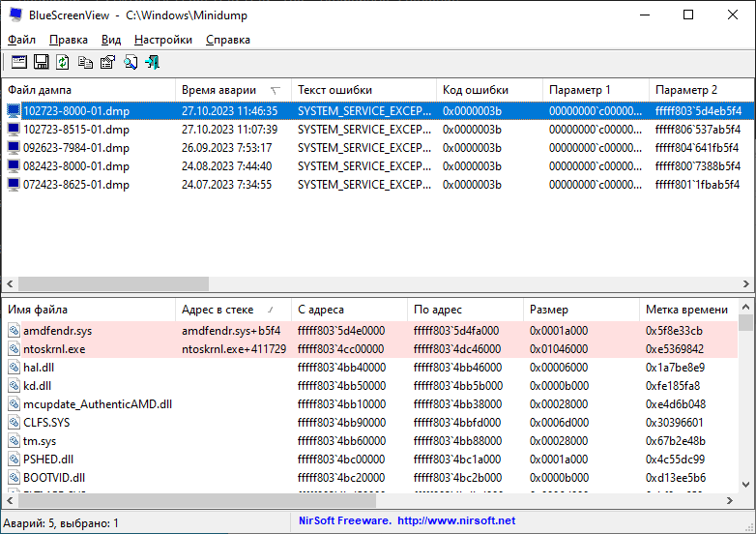Viewport: 756px width, 534px height.
Task: Click timestamp value 0x5f8e33cb
Action: (x=674, y=331)
